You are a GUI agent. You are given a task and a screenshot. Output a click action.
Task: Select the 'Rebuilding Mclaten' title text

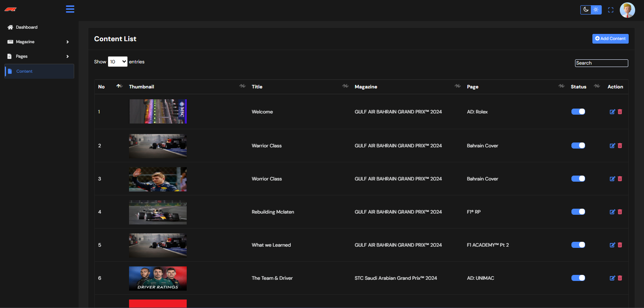[x=273, y=212]
